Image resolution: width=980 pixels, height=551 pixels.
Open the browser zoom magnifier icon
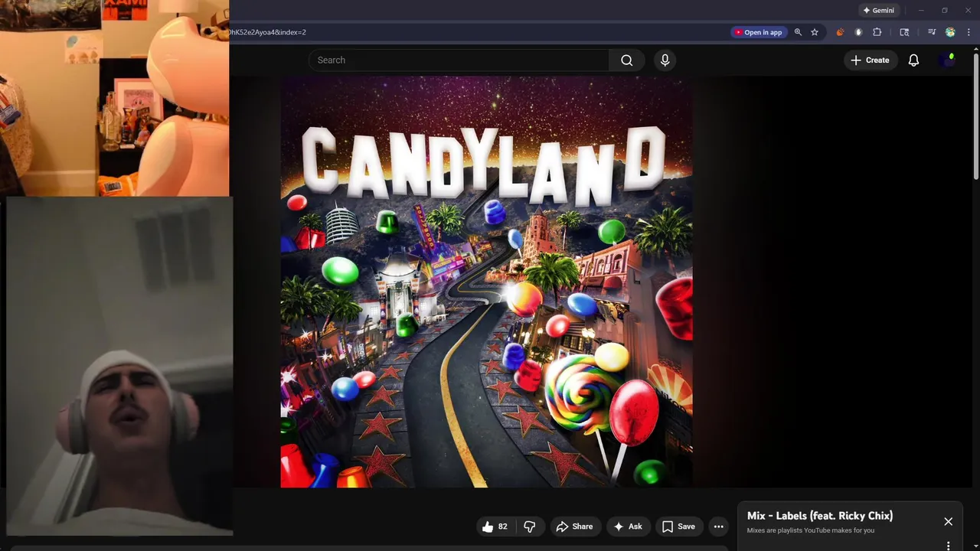(x=798, y=32)
